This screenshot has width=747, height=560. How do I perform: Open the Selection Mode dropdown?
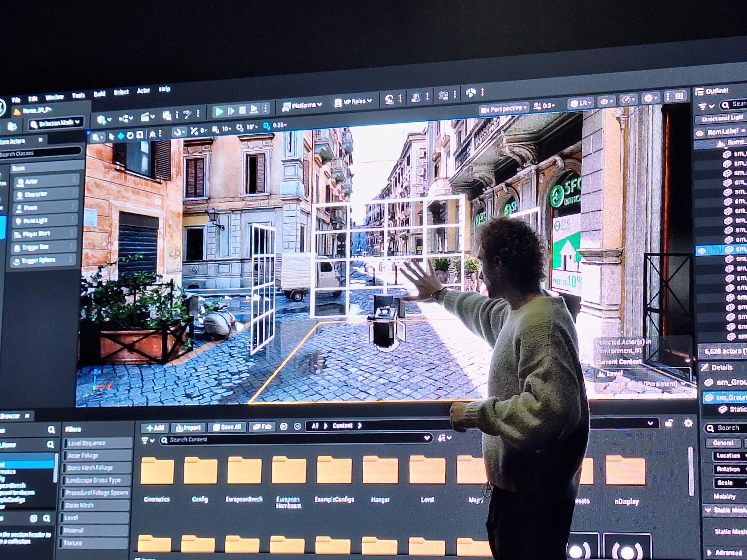[56, 123]
